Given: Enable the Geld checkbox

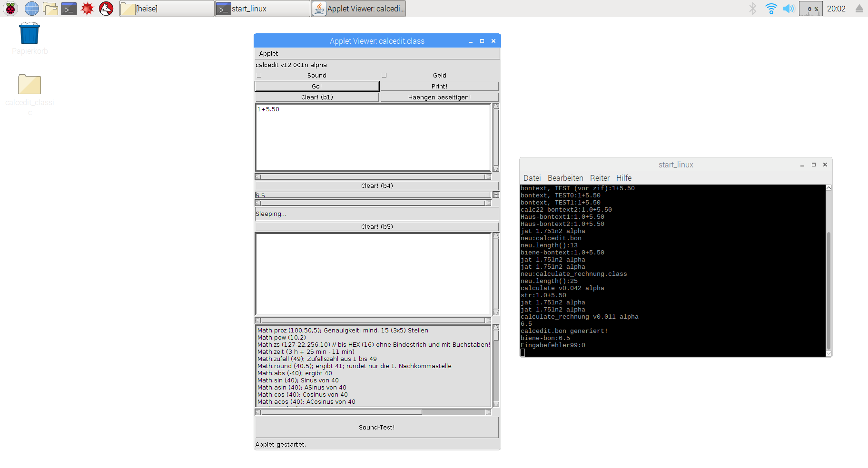Looking at the screenshot, I should tap(385, 76).
